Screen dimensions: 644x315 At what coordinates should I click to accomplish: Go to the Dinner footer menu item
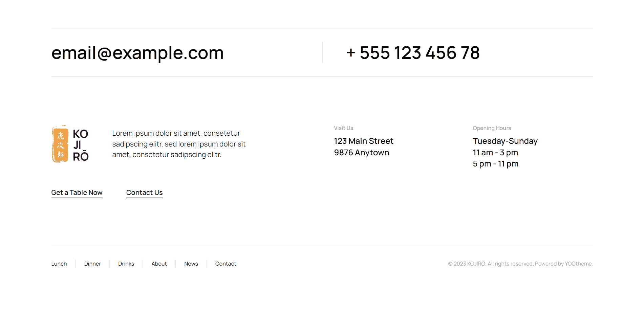(92, 264)
